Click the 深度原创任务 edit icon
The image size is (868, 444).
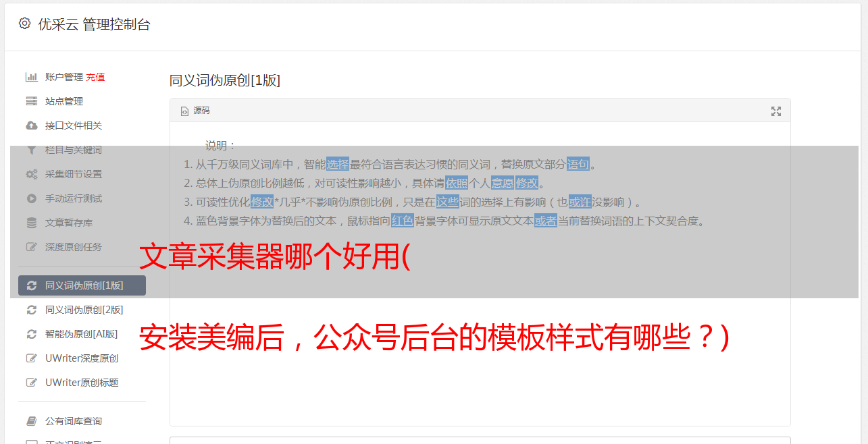31,247
